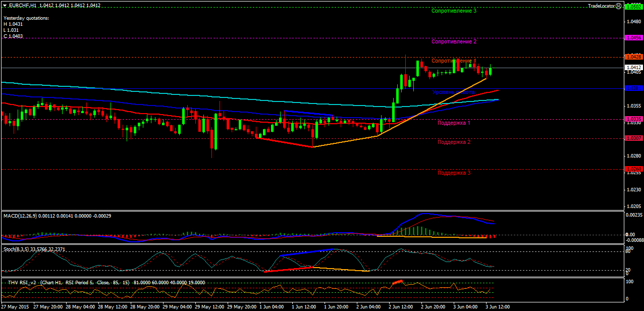Click the '29 May 12:00' time axis label
Image resolution: width=644 pixels, height=311 pixels.
coord(209,306)
